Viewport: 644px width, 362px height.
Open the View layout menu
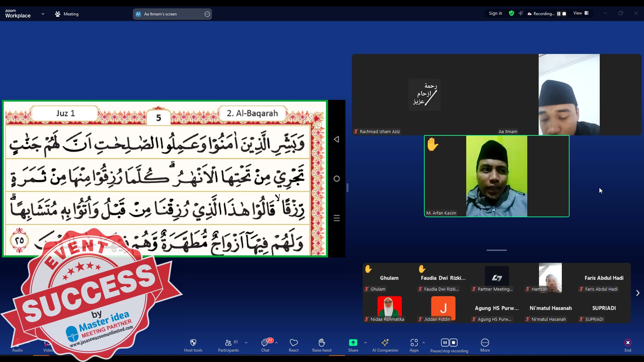(x=581, y=13)
